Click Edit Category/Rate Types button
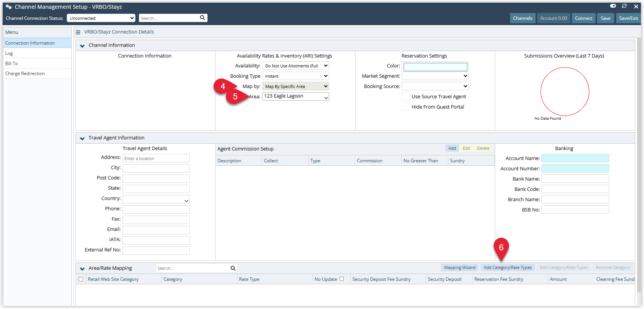 (x=564, y=268)
